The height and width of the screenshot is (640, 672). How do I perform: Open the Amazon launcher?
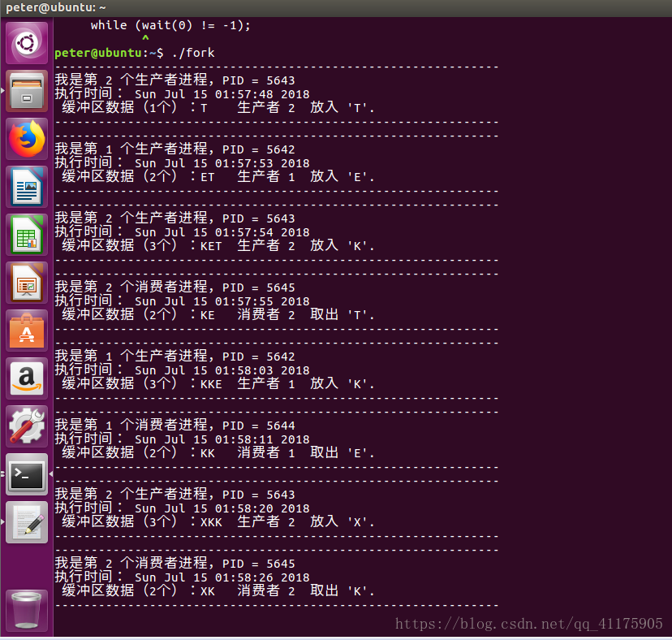27,378
